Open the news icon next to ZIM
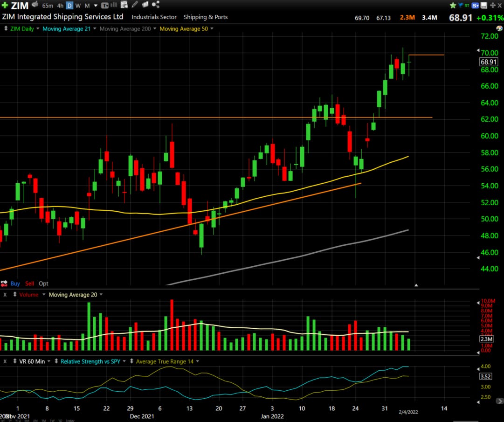This screenshot has height=422, width=504. click(35, 5)
